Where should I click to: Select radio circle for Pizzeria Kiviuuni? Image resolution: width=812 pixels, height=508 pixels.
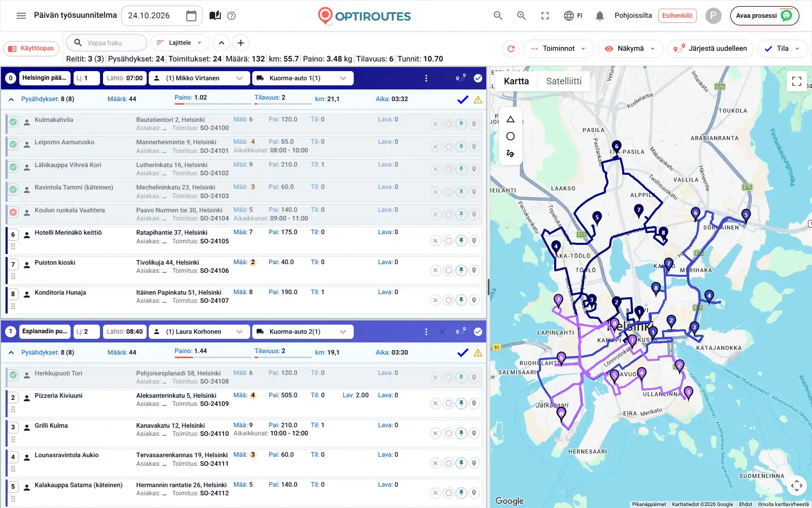449,403
